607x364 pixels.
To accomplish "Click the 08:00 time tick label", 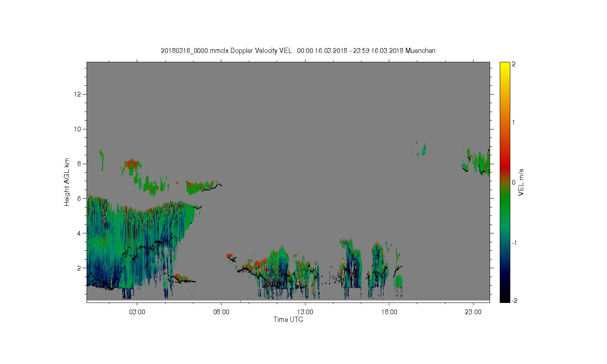I will [221, 312].
